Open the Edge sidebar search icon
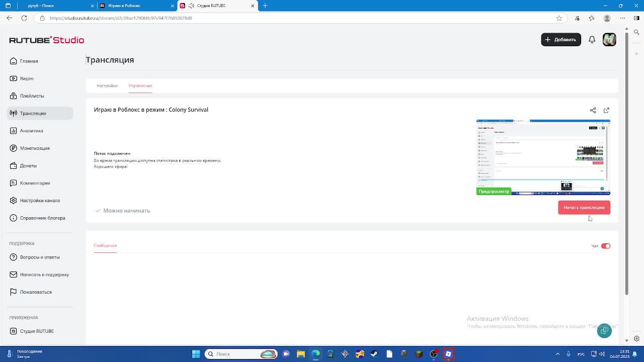The image size is (644, 362). (636, 32)
